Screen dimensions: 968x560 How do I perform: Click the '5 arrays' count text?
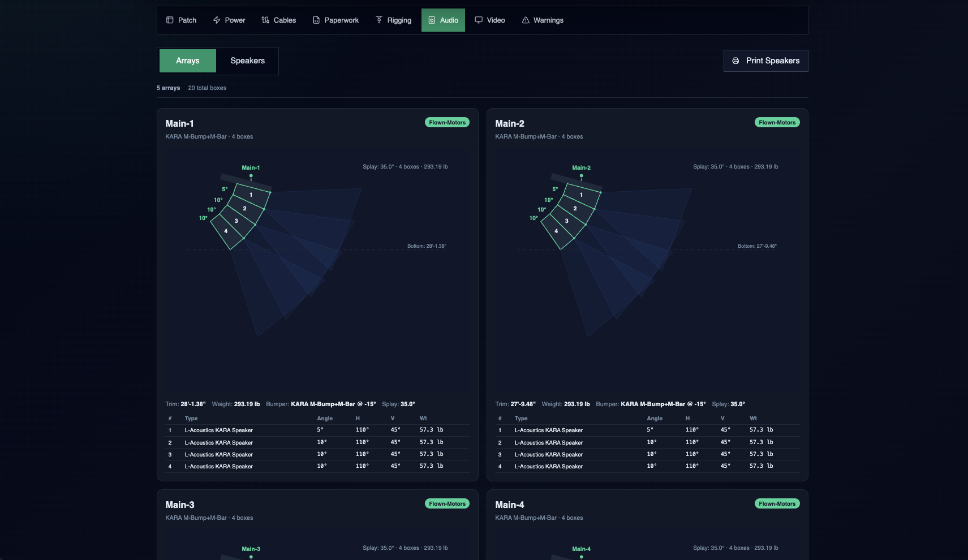(x=168, y=88)
